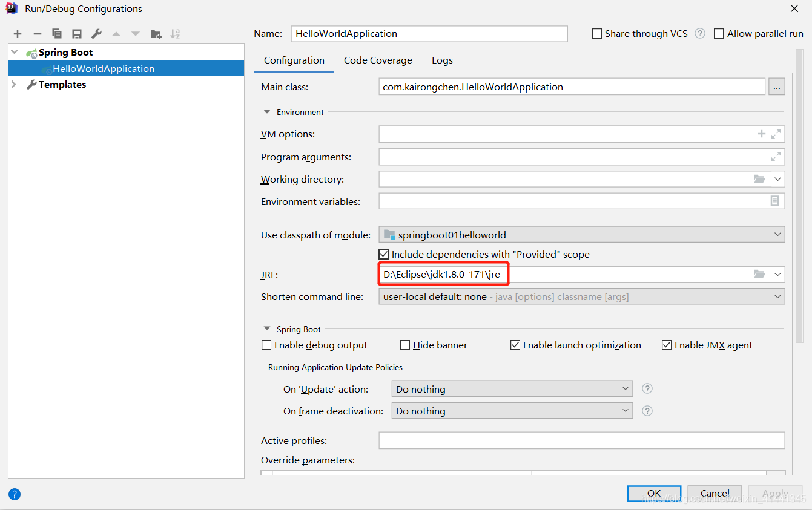Check the Hide banner option
Viewport: 812px width, 510px height.
(404, 345)
